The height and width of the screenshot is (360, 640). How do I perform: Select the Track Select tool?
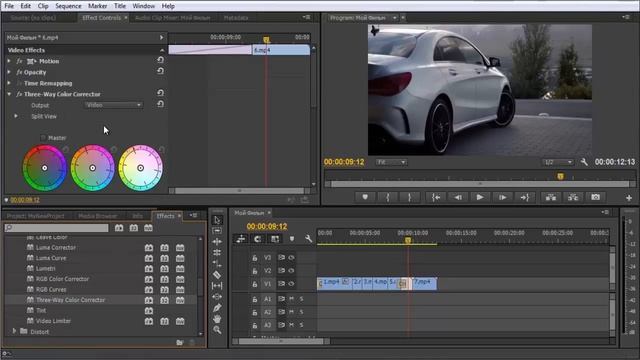pyautogui.click(x=217, y=231)
